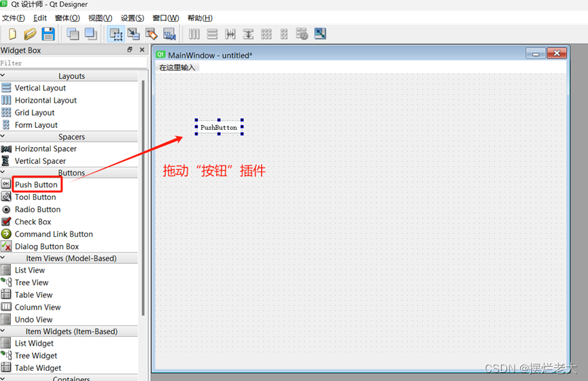Click the New Form toolbar icon
Screen dimensions: 588x381
tap(12, 34)
